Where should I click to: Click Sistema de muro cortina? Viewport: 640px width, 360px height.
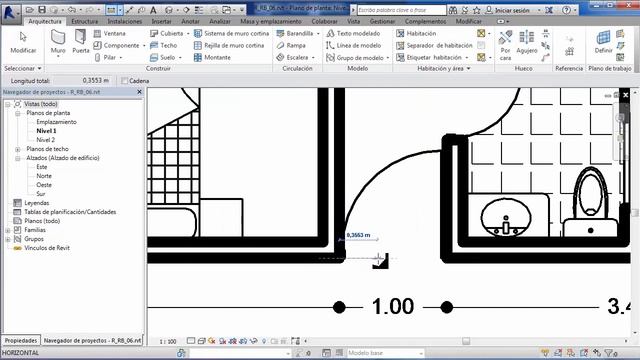[231, 33]
